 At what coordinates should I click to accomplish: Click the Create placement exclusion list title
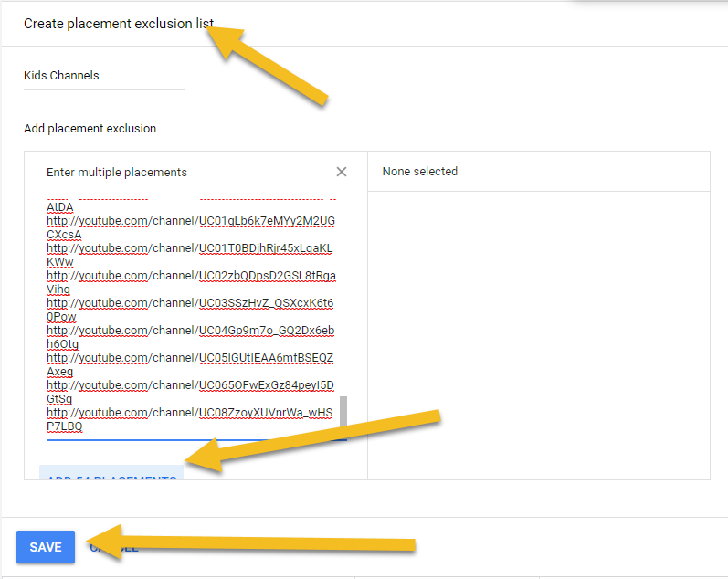[x=119, y=24]
